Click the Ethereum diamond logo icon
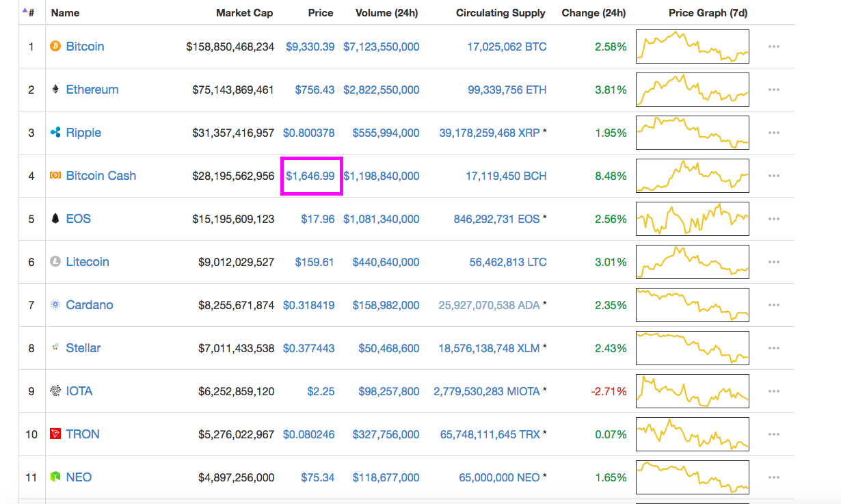The width and height of the screenshot is (841, 504). (55, 90)
